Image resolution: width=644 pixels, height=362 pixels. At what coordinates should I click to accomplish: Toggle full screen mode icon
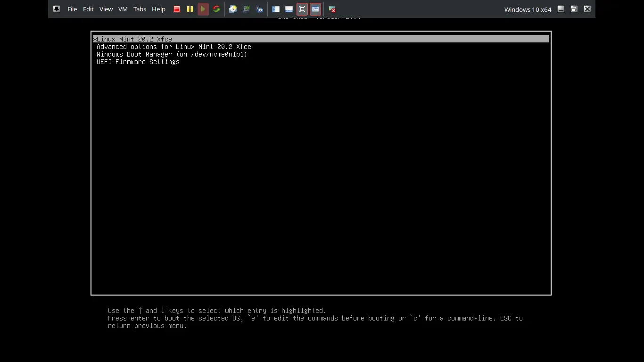coord(302,9)
